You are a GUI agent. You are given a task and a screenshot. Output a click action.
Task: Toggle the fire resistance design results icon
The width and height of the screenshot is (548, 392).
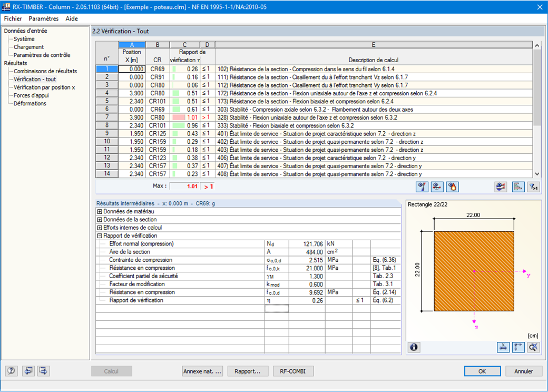click(x=452, y=187)
